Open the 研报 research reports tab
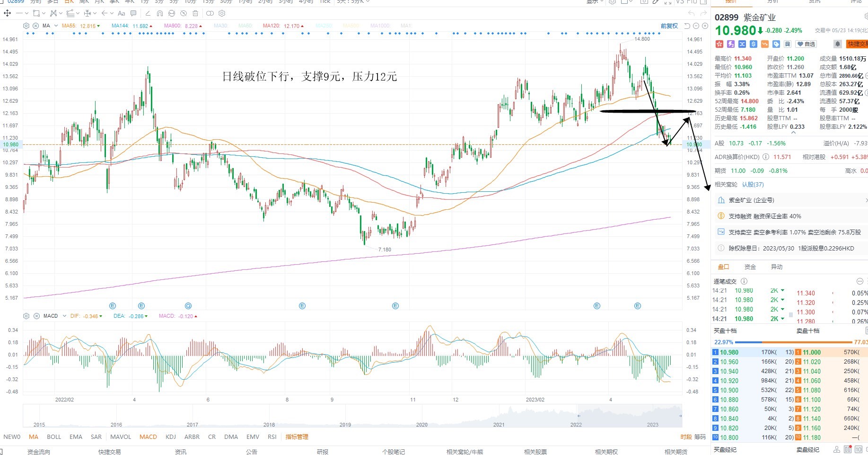Viewport: 868px width, 455px height. coord(322,452)
